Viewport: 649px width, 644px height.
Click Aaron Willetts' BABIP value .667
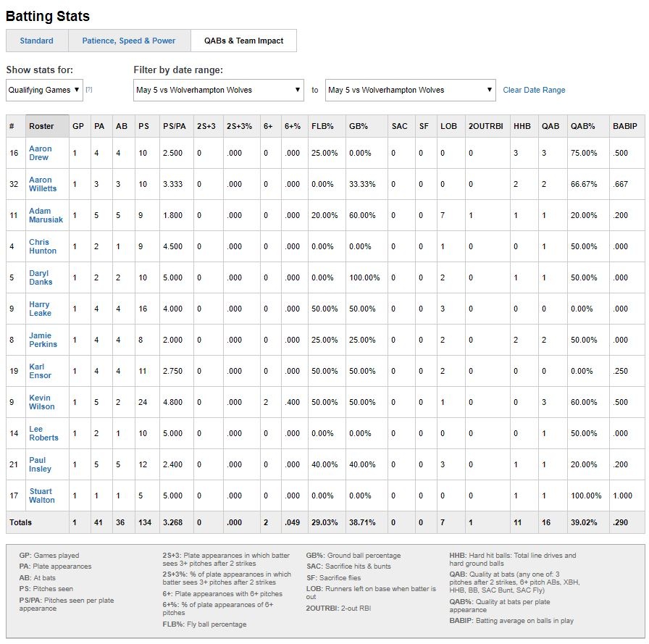tap(620, 184)
